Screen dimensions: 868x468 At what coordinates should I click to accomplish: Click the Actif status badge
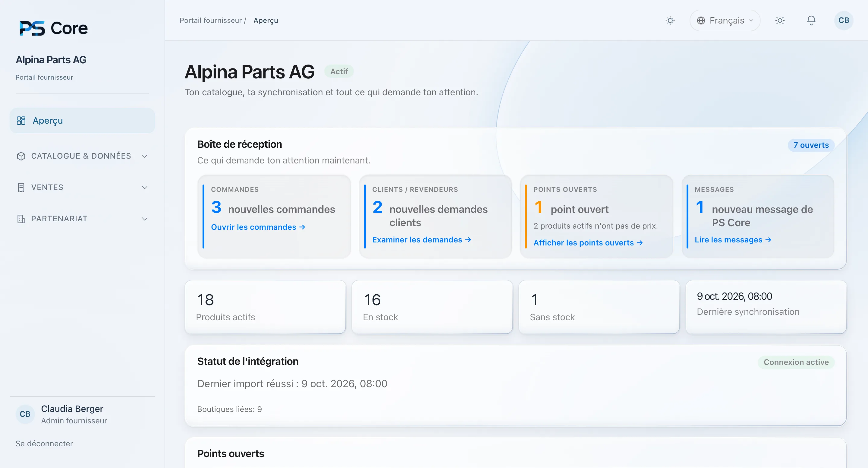pyautogui.click(x=339, y=71)
